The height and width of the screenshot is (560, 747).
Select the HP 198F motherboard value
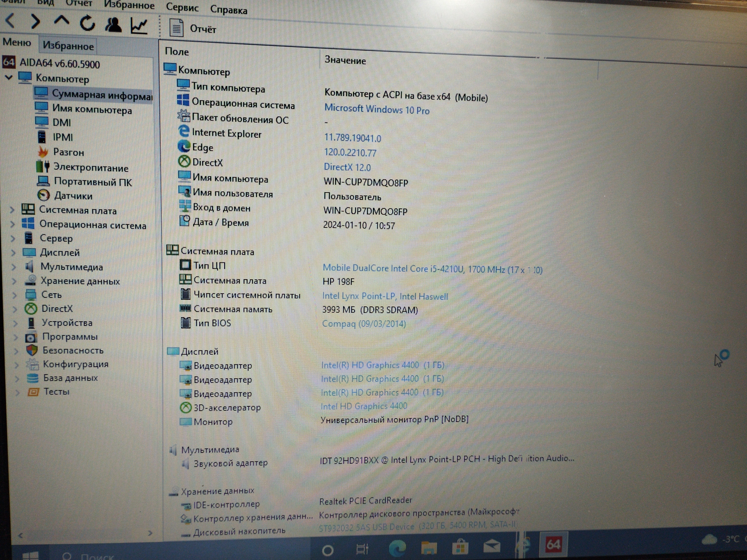point(338,282)
